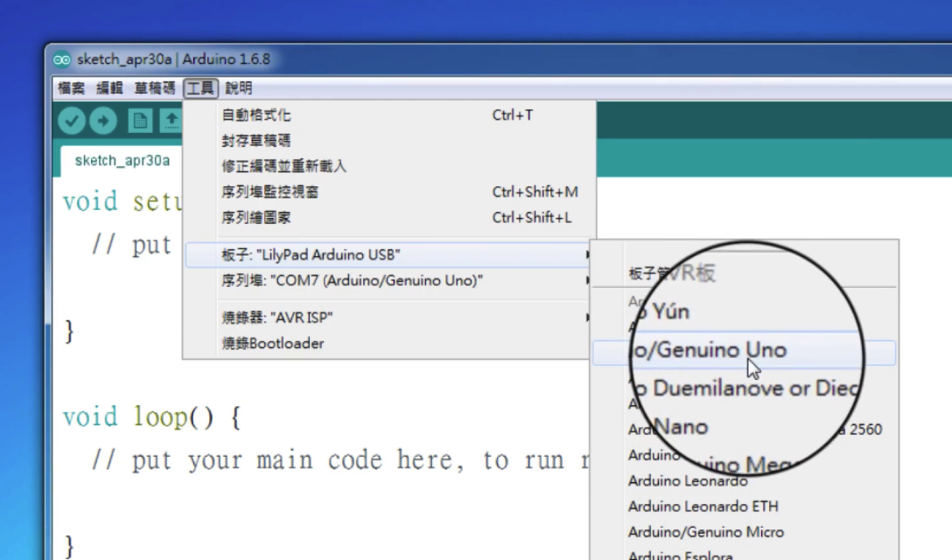Click the Verify checkmark toolbar icon

[x=72, y=121]
